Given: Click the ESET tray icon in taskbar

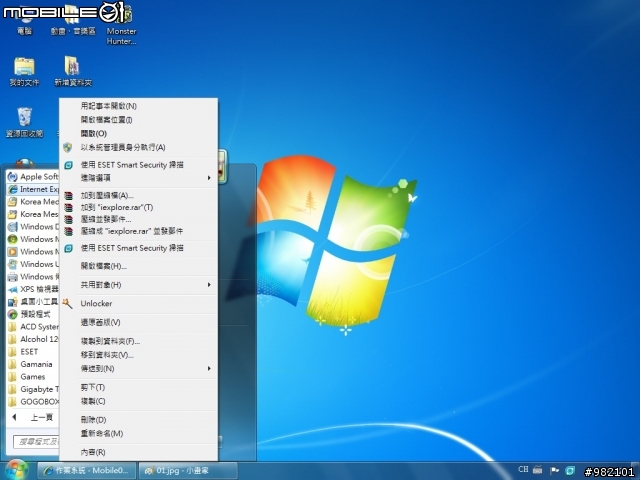Looking at the screenshot, I should coord(570,471).
